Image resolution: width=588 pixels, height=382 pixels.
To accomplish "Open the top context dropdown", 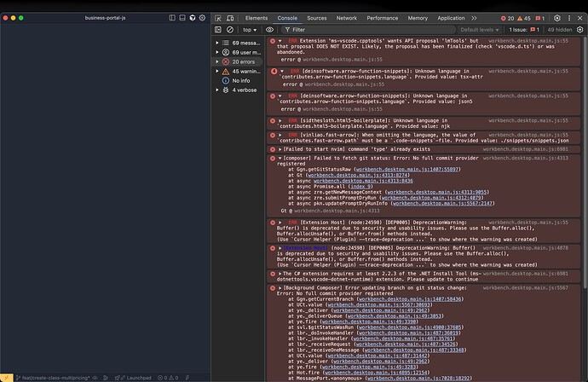I will coord(250,30).
